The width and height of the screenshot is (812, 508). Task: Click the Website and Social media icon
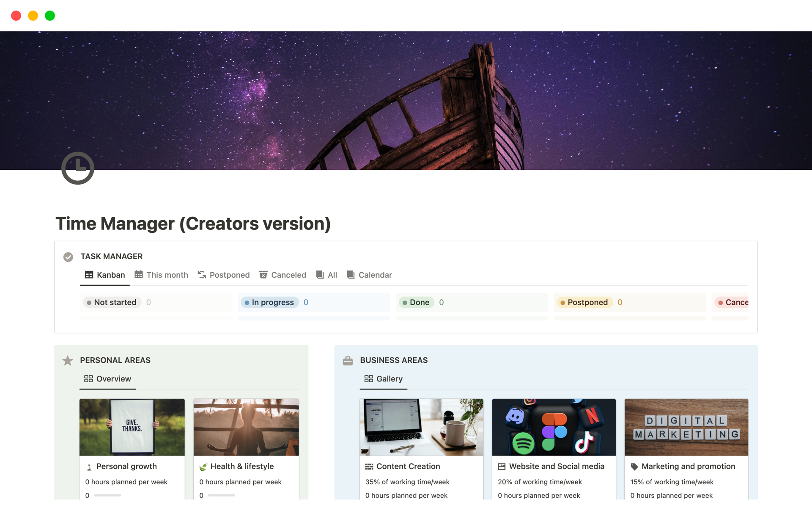point(502,467)
